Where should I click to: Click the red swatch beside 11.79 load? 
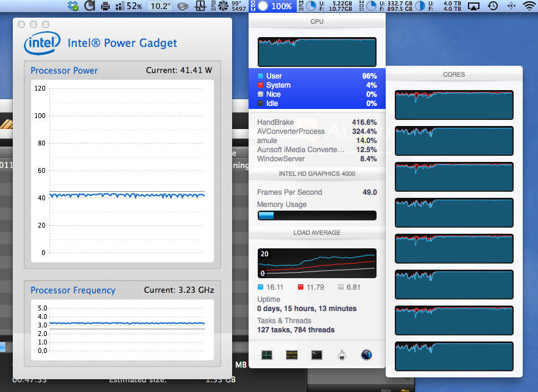coord(300,287)
